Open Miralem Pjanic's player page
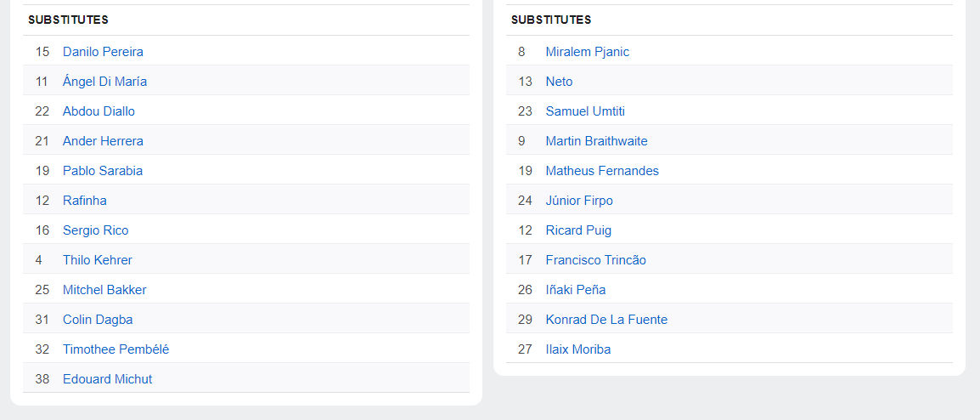Viewport: 980px width, 420px height. (x=588, y=52)
